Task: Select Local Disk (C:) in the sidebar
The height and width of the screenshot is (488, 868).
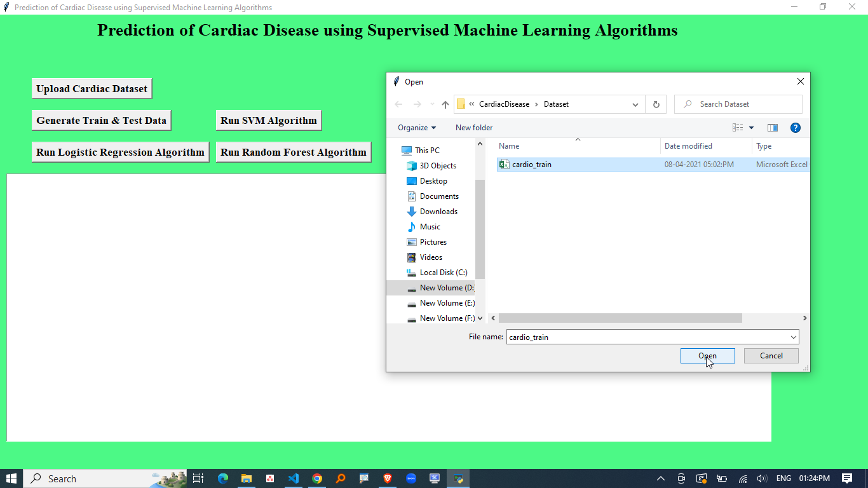Action: [x=443, y=273]
